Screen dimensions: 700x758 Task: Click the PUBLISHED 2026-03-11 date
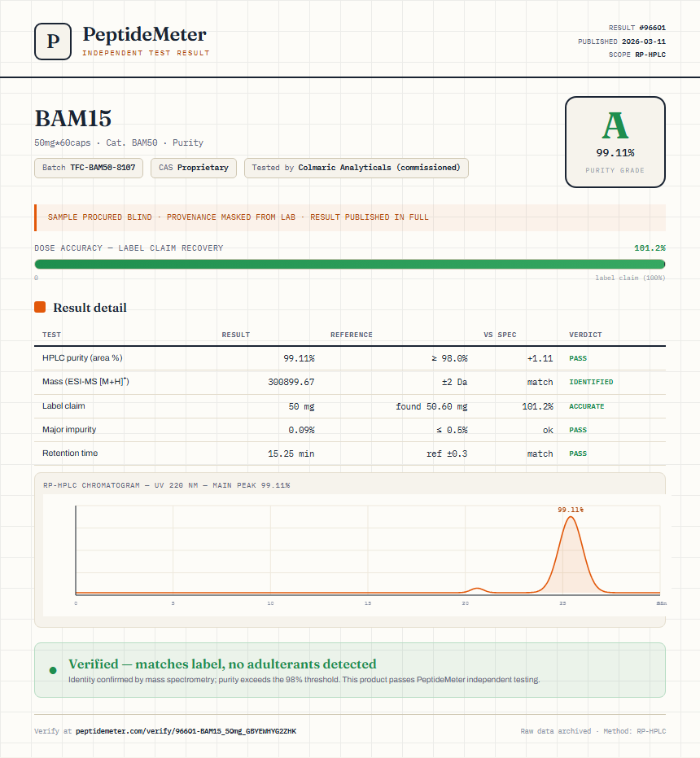pyautogui.click(x=622, y=42)
